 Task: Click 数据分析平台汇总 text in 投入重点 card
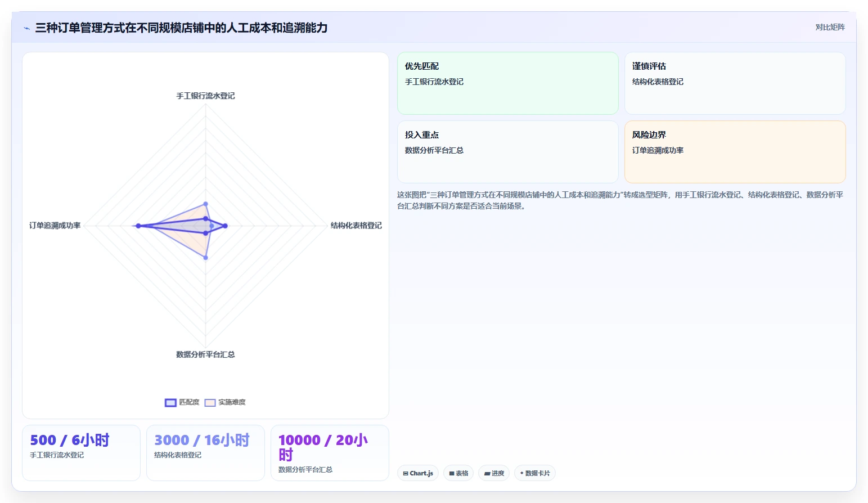[x=434, y=151]
